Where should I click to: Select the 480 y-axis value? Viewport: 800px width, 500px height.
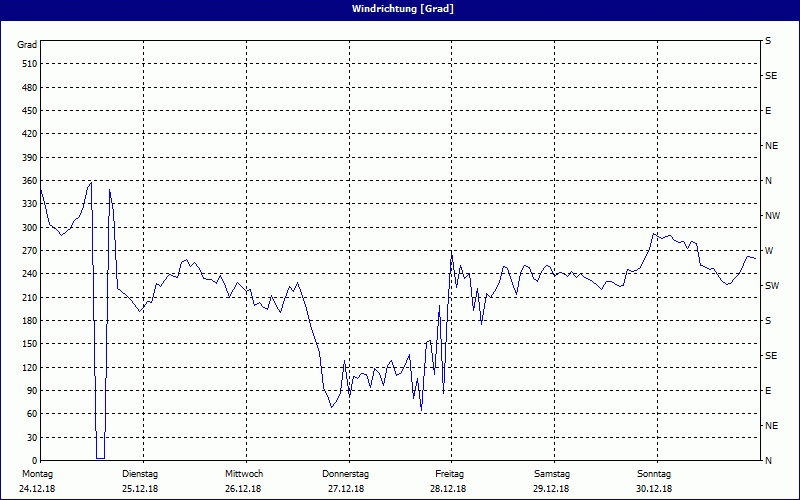(x=29, y=88)
